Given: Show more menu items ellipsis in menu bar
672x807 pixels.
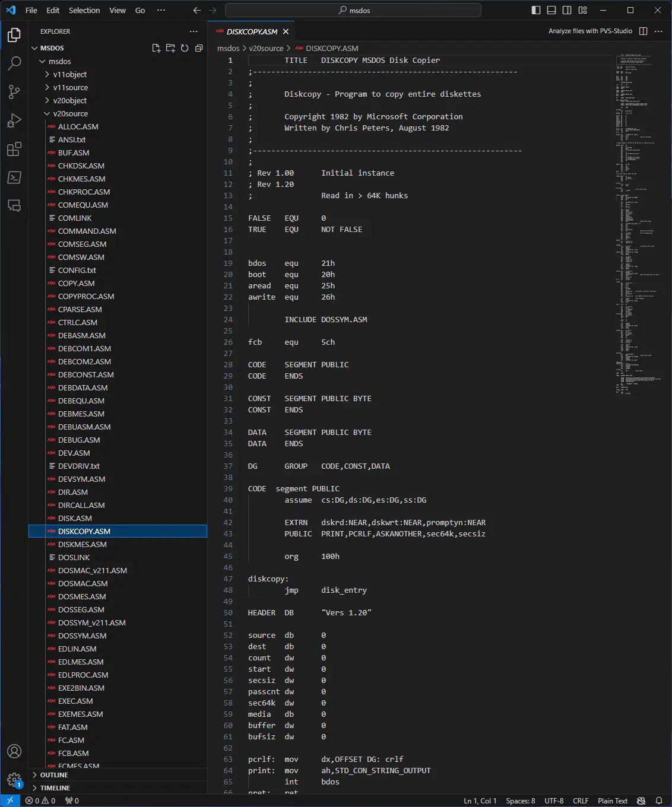Looking at the screenshot, I should pos(161,10).
